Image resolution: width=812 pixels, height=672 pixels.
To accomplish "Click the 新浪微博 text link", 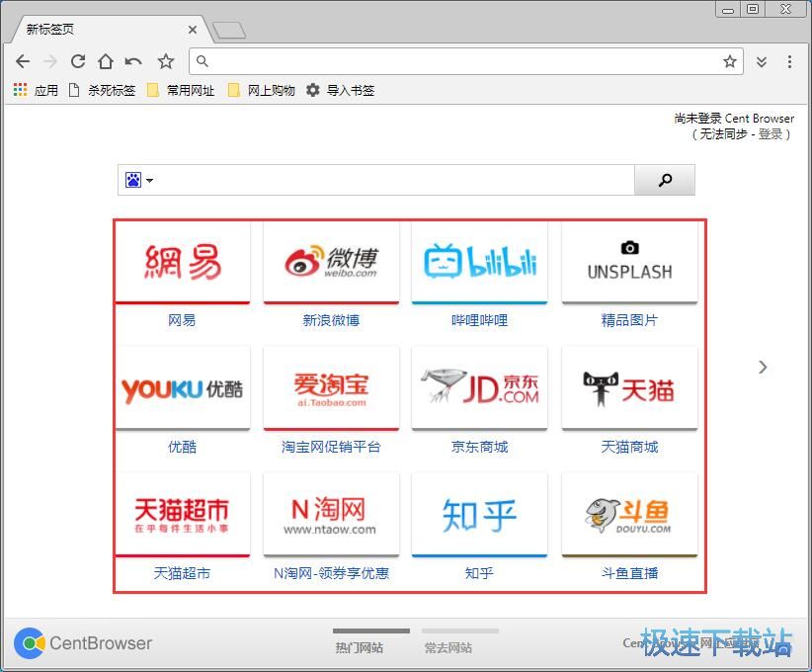I will coord(331,320).
